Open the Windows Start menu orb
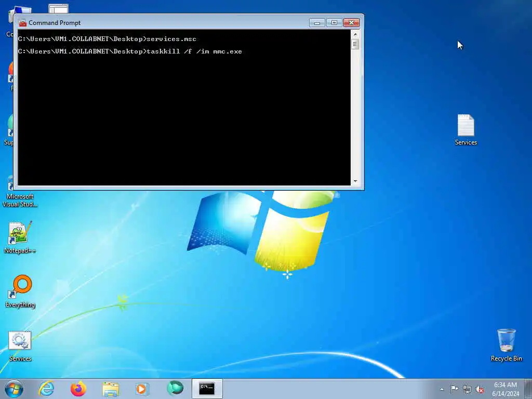532x399 pixels. pyautogui.click(x=14, y=389)
